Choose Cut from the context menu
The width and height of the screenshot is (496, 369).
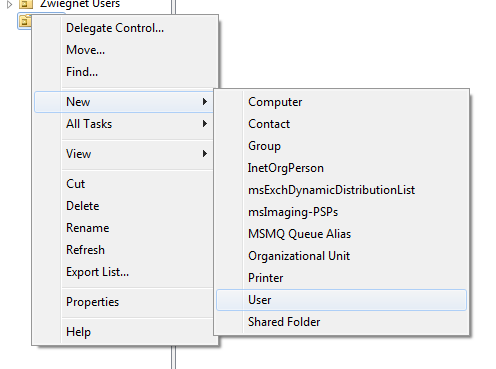125,184
